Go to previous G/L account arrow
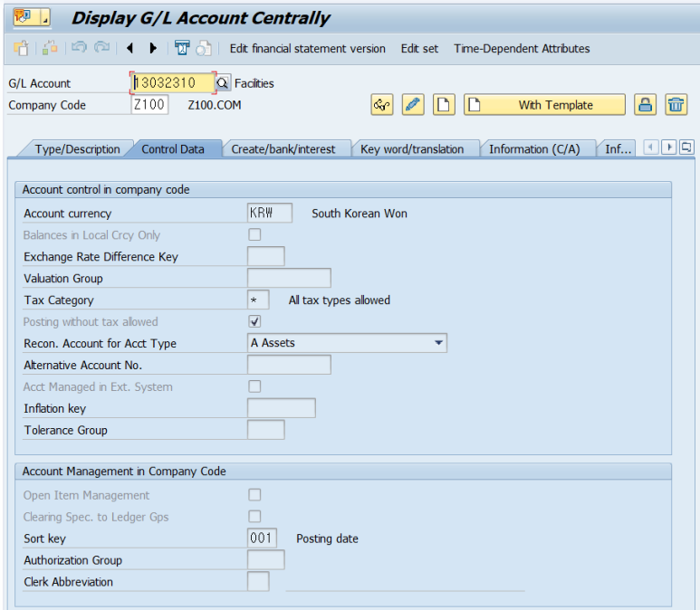700x610 pixels. click(129, 48)
